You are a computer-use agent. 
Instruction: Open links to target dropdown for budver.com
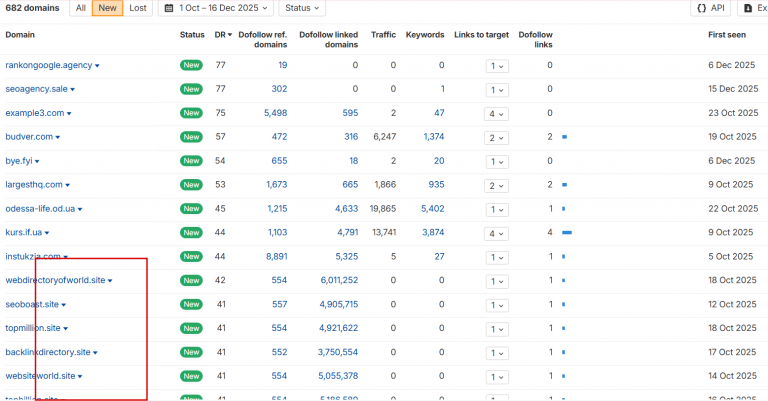[x=496, y=138]
